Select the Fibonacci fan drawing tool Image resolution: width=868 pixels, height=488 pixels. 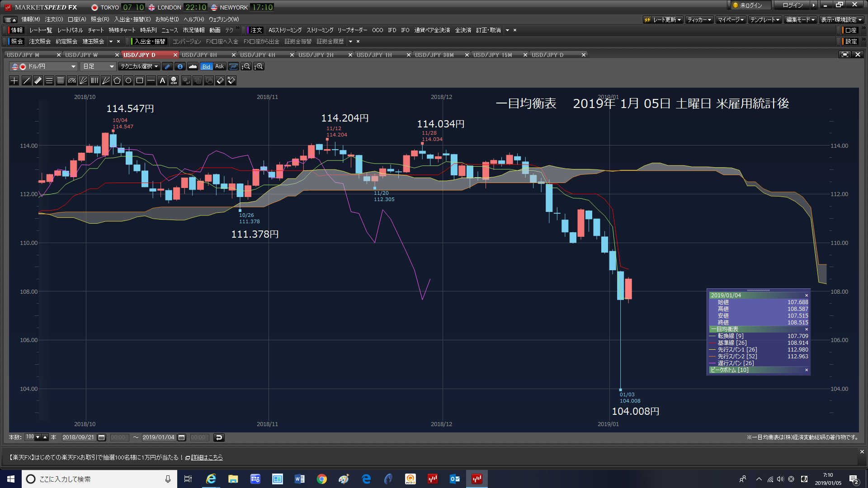click(83, 80)
